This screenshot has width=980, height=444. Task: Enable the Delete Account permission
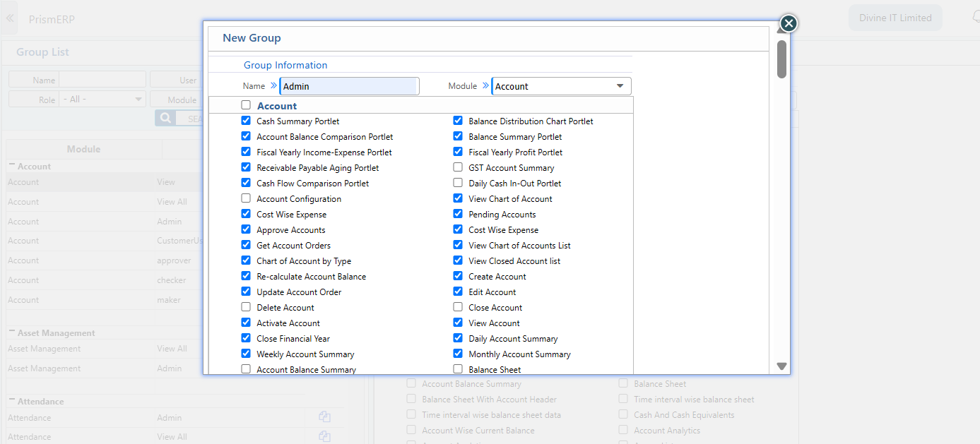(x=246, y=307)
